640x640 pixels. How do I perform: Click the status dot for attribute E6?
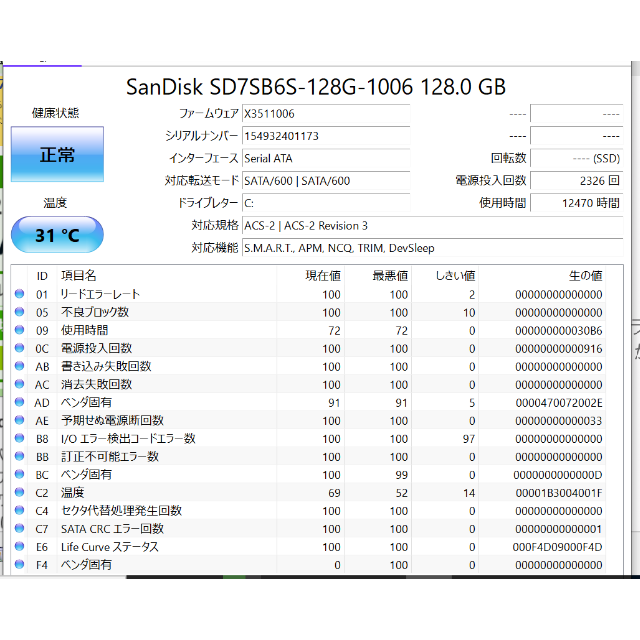pyautogui.click(x=19, y=546)
